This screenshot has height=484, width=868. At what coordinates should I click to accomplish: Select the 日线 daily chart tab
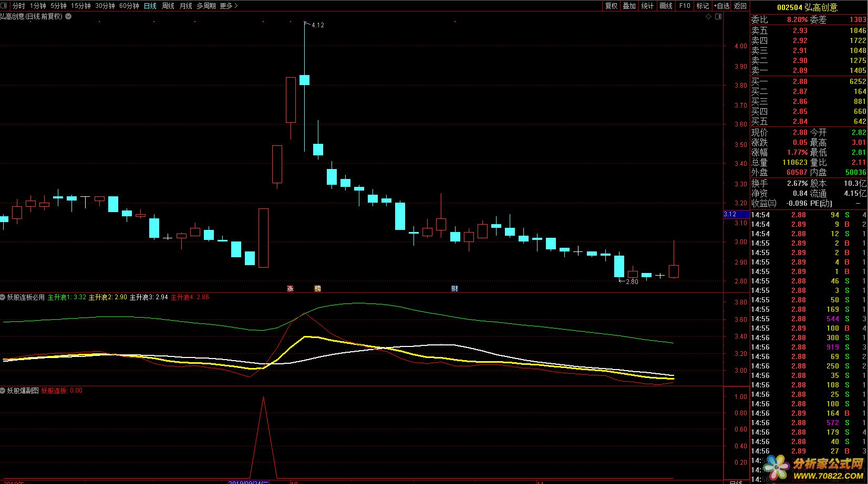pos(150,6)
